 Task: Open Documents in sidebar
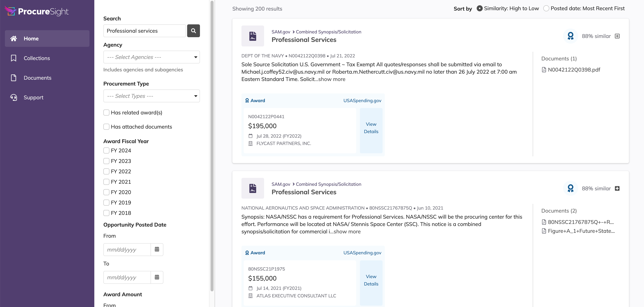(47, 78)
